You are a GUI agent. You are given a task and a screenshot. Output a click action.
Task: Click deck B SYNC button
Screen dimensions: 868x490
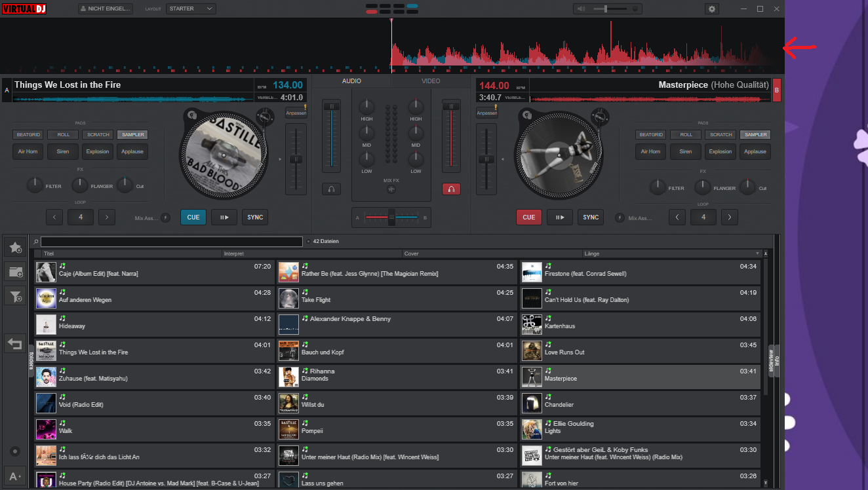click(x=591, y=217)
